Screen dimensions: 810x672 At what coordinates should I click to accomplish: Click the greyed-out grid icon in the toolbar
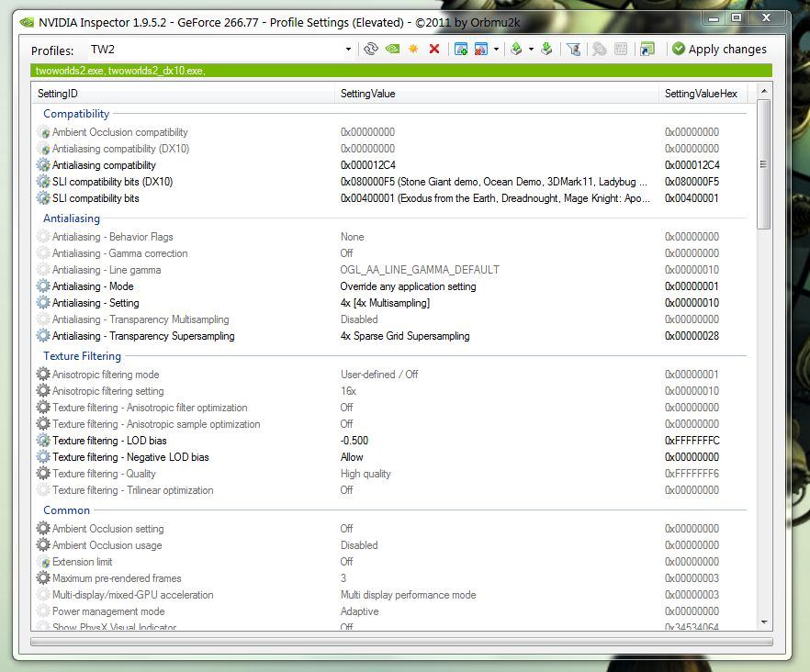coord(621,49)
